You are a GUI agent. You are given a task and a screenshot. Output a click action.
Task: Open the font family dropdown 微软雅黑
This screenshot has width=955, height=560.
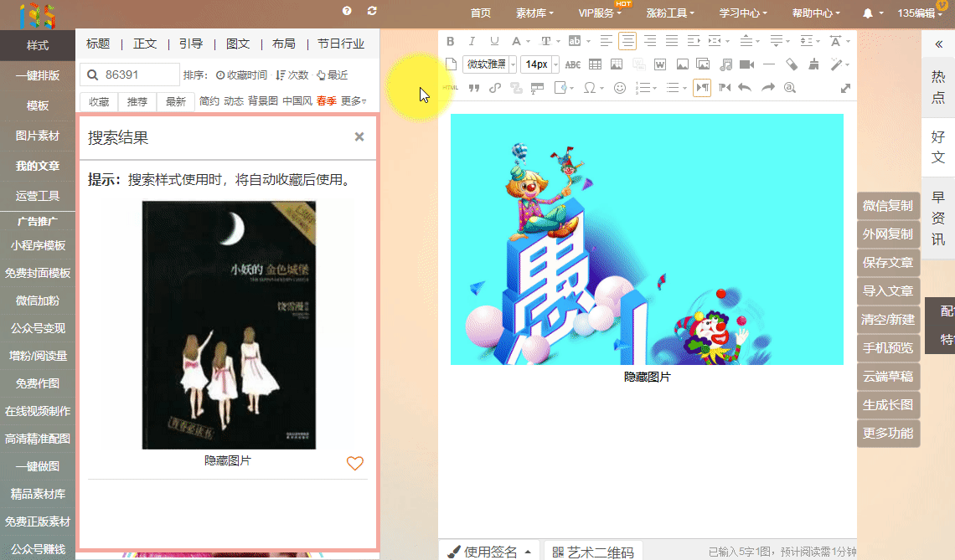[x=490, y=64]
